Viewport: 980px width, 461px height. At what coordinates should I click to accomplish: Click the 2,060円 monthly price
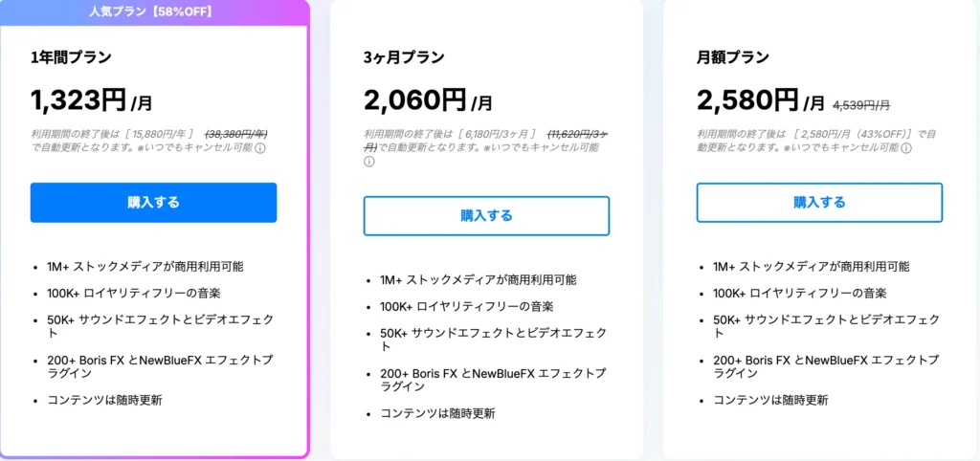pyautogui.click(x=415, y=99)
